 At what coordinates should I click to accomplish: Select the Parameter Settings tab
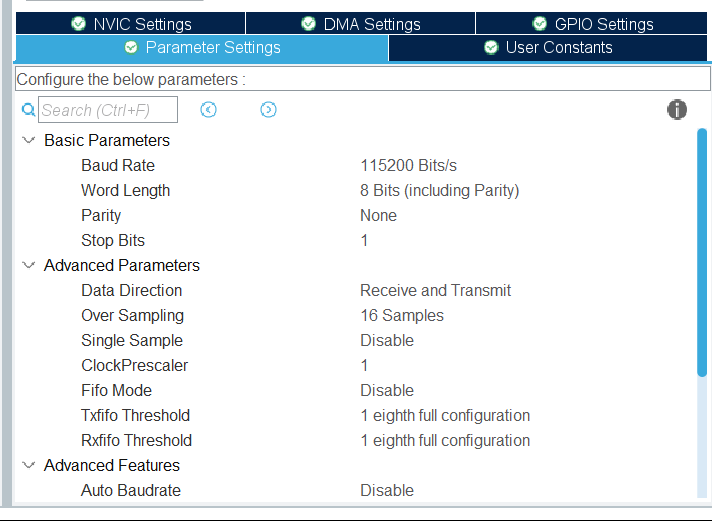[201, 48]
